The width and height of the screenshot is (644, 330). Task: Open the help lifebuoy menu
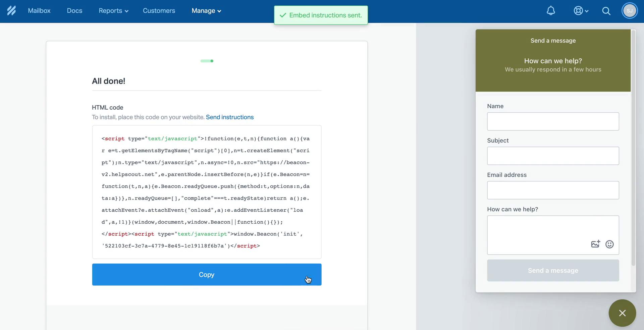click(581, 11)
